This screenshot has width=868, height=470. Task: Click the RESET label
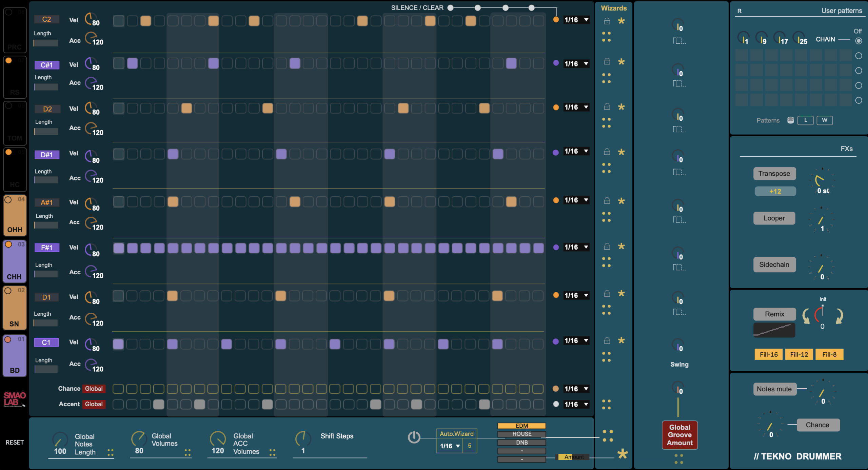click(x=15, y=443)
